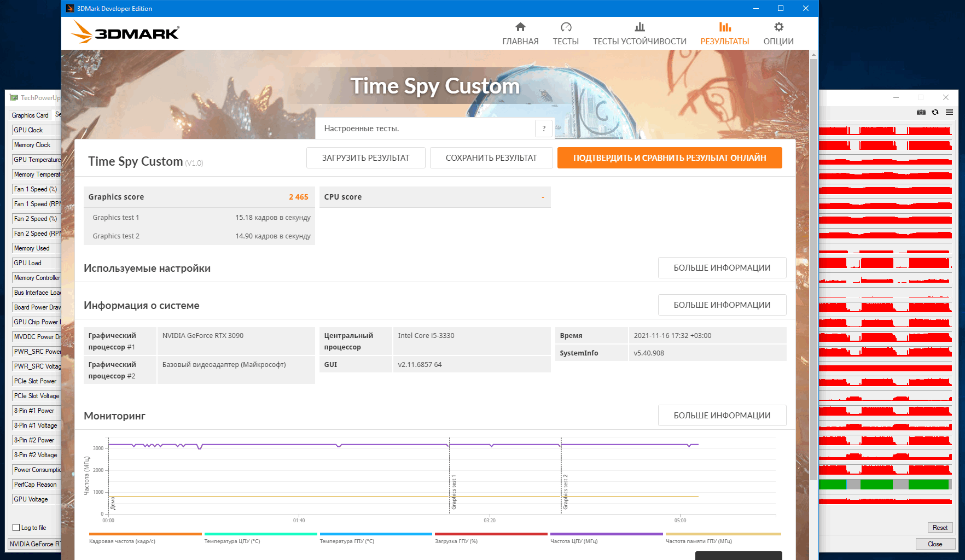
Task: Open 8-Pin #1 Power sensor in GPU-Z
Action: point(36,411)
